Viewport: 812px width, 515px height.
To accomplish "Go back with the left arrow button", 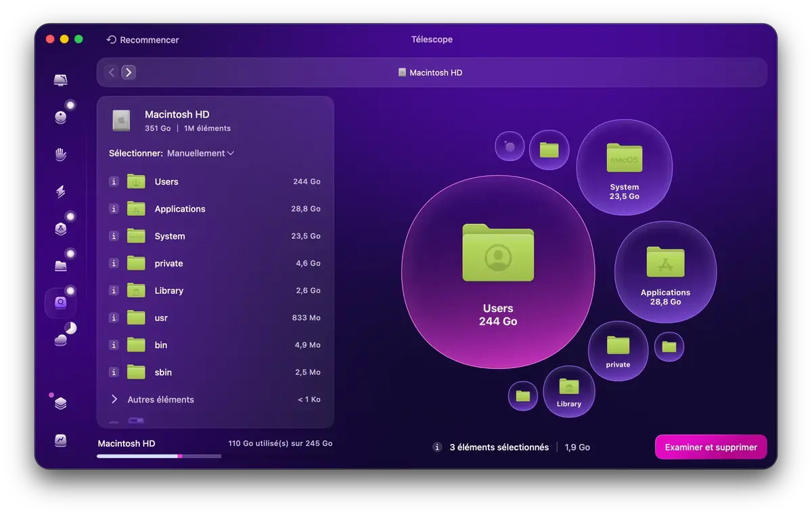I will click(x=112, y=72).
